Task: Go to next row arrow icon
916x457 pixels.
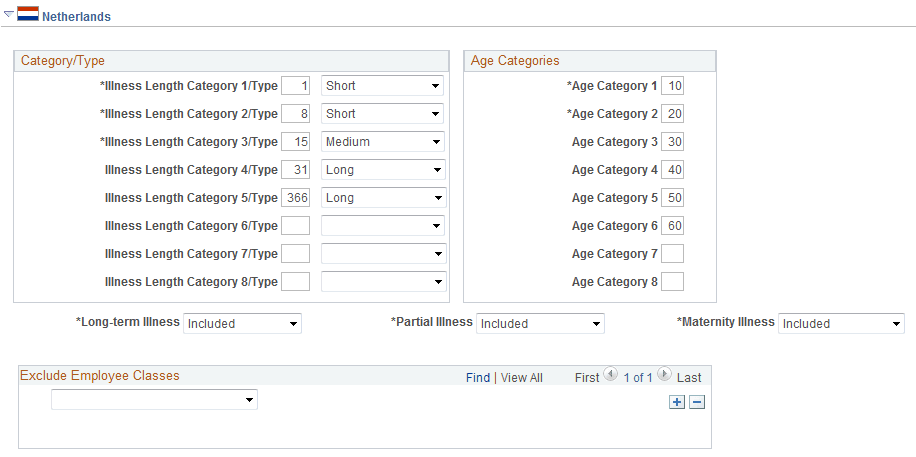Action: click(x=664, y=376)
